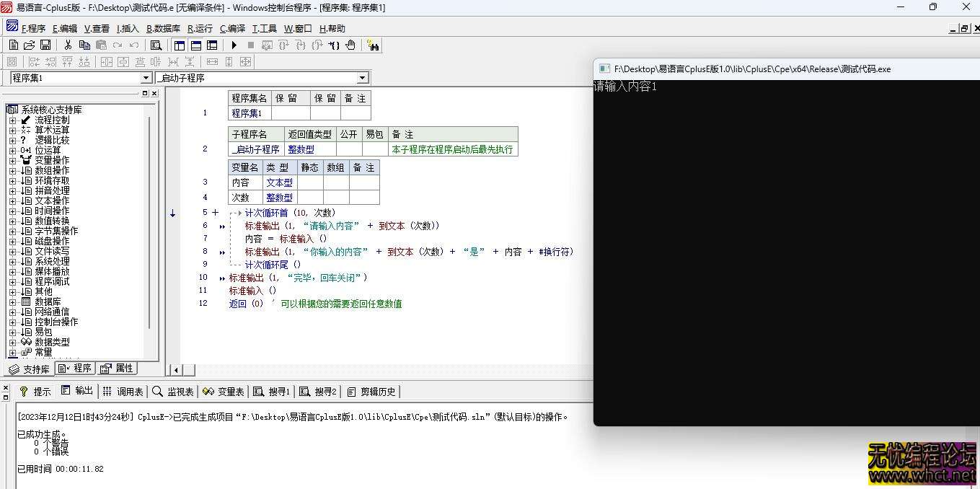Paste from clipboard using paste icon
Screen dimensions: 980x489
pos(100,44)
